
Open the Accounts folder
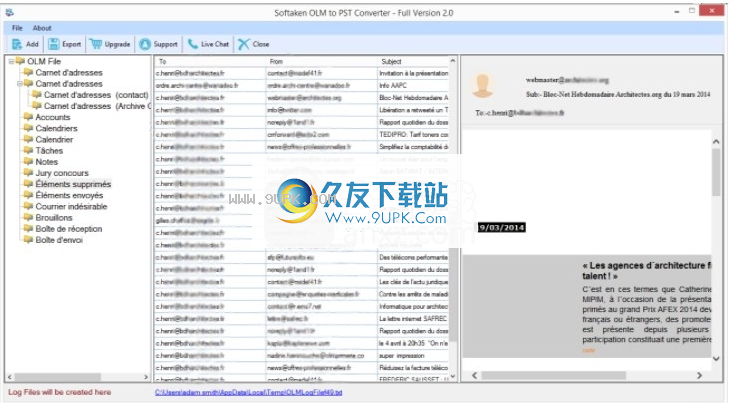[x=53, y=117]
